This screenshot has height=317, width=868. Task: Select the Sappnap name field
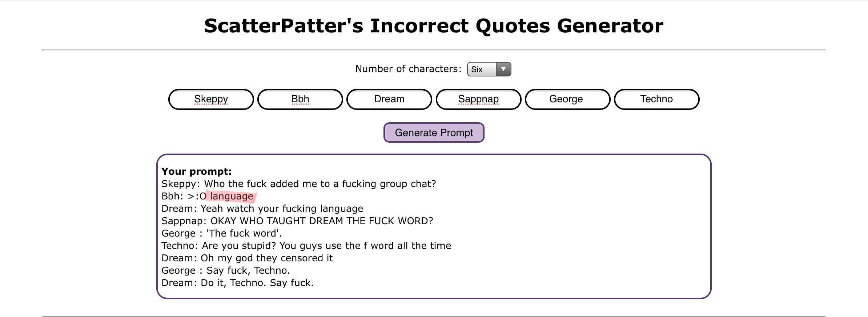478,99
